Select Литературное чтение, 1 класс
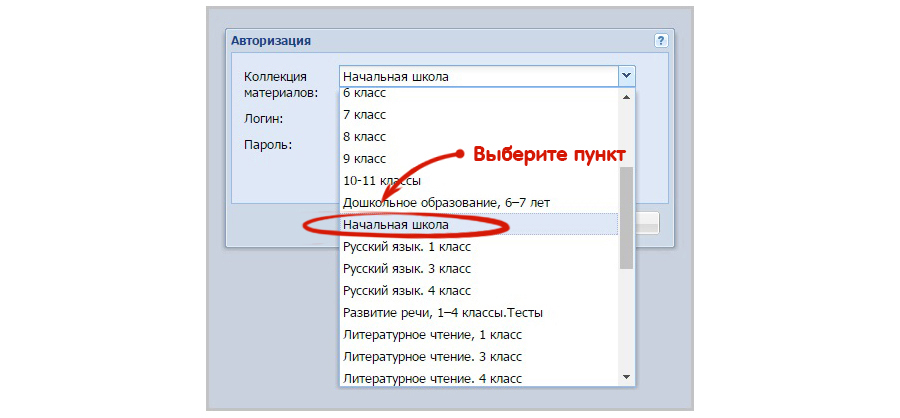 tap(432, 335)
